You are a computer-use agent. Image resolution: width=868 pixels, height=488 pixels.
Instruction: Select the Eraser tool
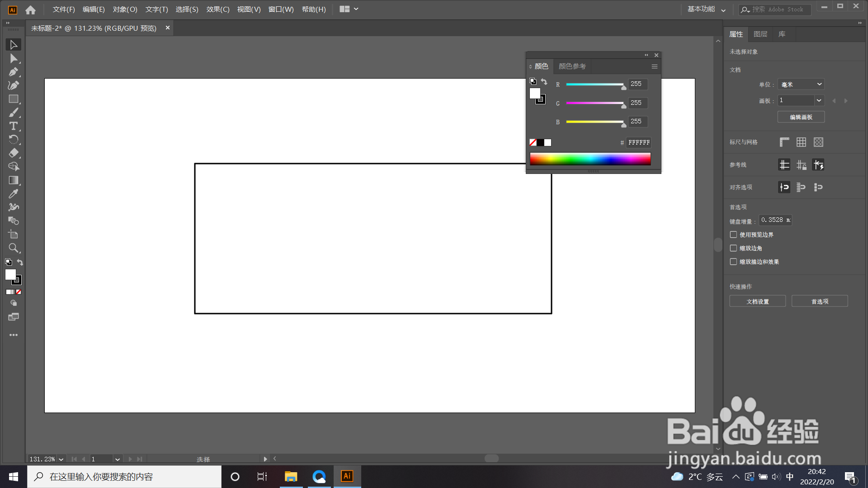[13, 153]
